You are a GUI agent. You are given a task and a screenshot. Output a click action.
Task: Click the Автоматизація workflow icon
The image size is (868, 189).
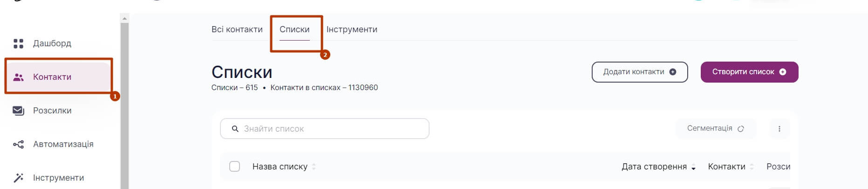18,144
